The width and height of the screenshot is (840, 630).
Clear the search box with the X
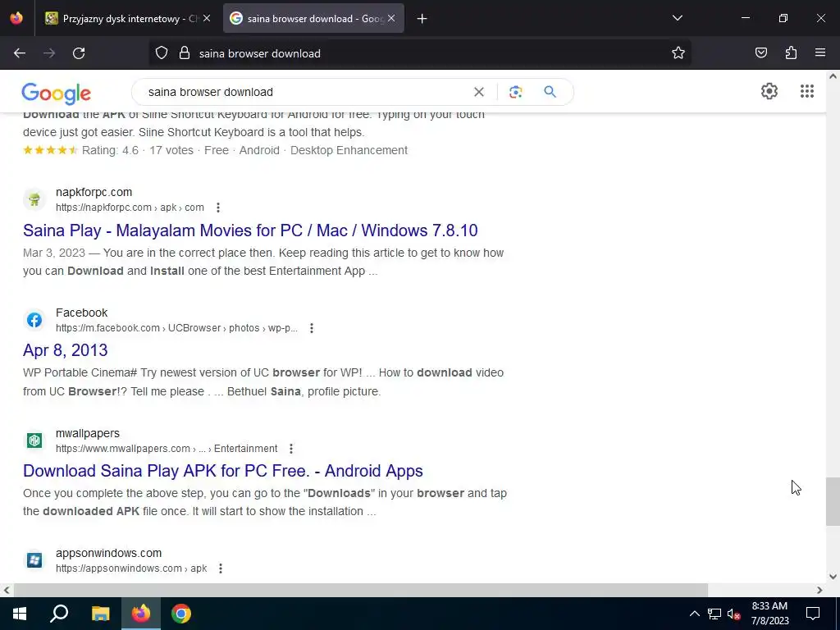[479, 92]
